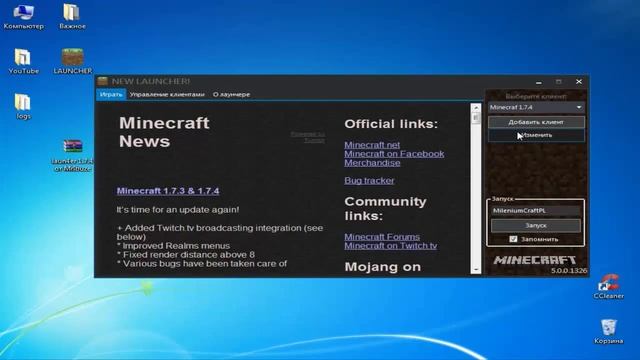Open the Minecraft on Facebook link
Viewport: 640px width, 360px height.
pyautogui.click(x=394, y=154)
